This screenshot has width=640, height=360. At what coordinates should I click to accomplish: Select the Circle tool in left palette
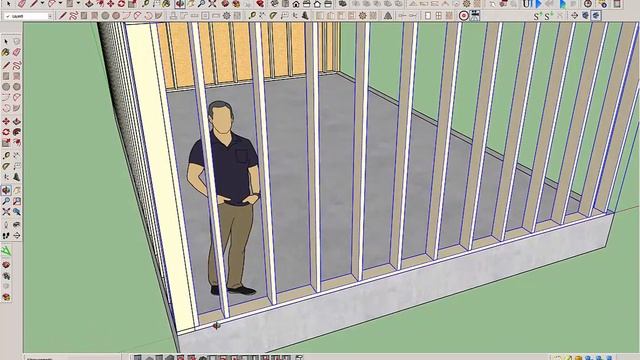6,87
